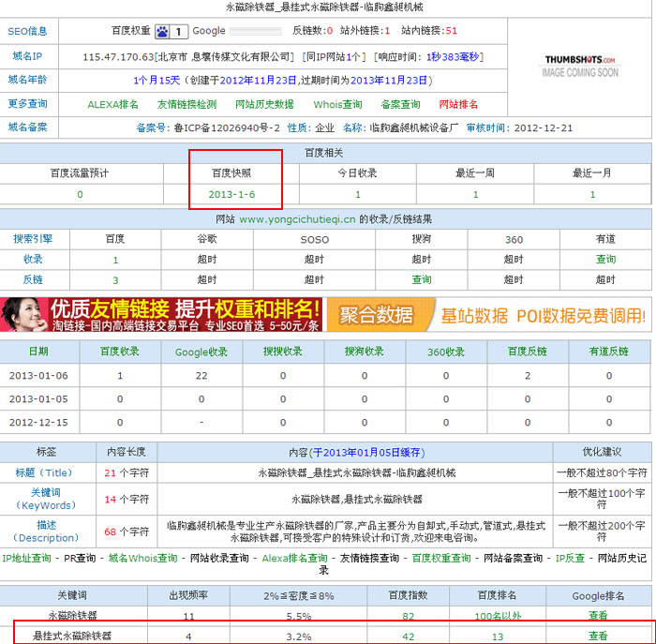Viewport: 656px width, 644px height.
Task: Click 百度指数 value 82 for 永磁除铁器
Action: click(408, 616)
